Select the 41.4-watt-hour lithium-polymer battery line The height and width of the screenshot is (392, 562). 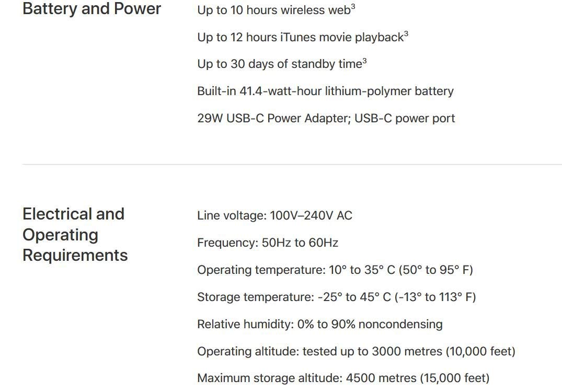point(325,91)
